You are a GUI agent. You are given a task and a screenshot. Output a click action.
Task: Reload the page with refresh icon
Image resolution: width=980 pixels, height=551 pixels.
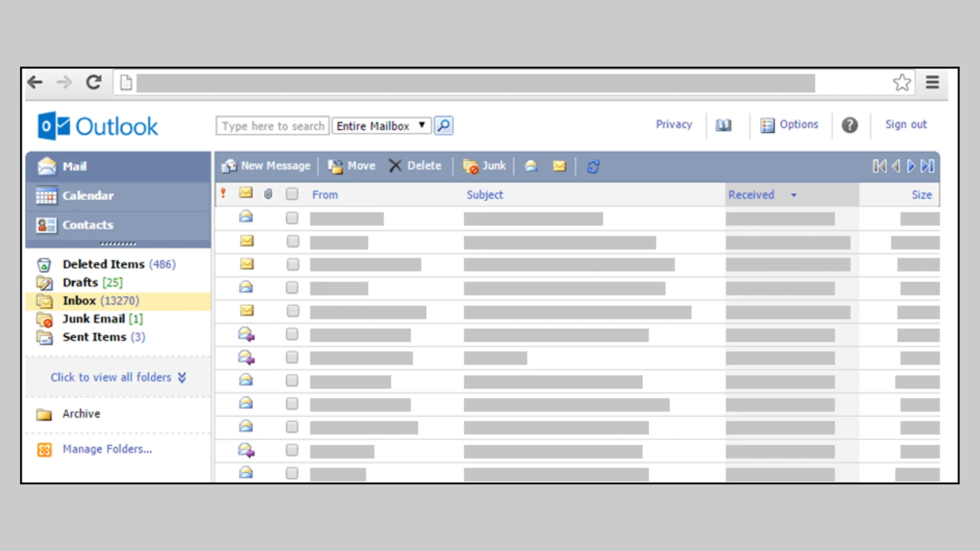click(94, 82)
